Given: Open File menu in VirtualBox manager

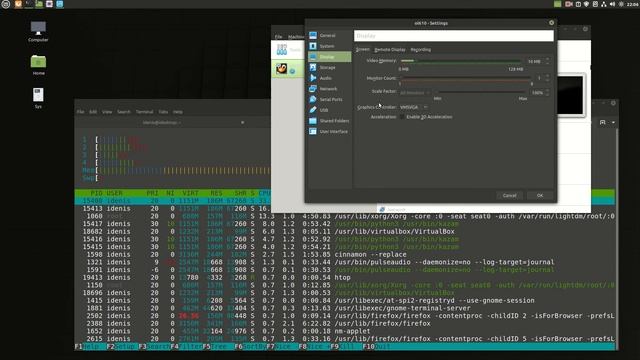Looking at the screenshot, I should tap(278, 37).
